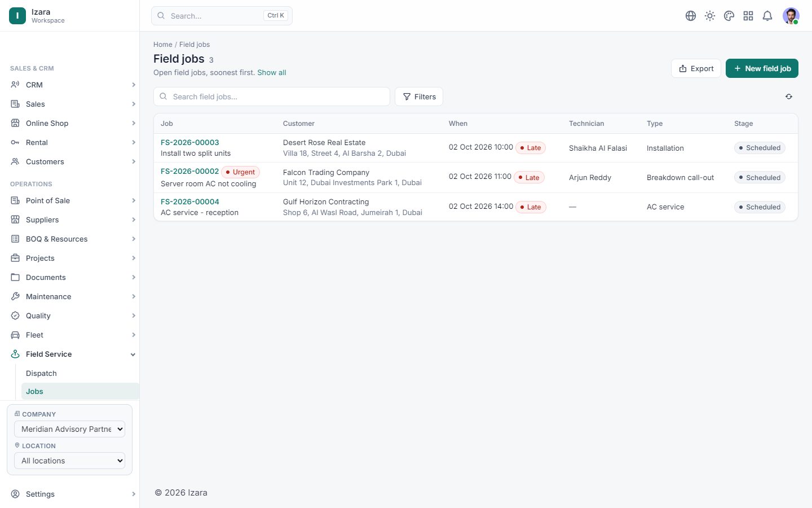Go to Home breadcrumb
The height and width of the screenshot is (508, 812).
[x=163, y=45]
